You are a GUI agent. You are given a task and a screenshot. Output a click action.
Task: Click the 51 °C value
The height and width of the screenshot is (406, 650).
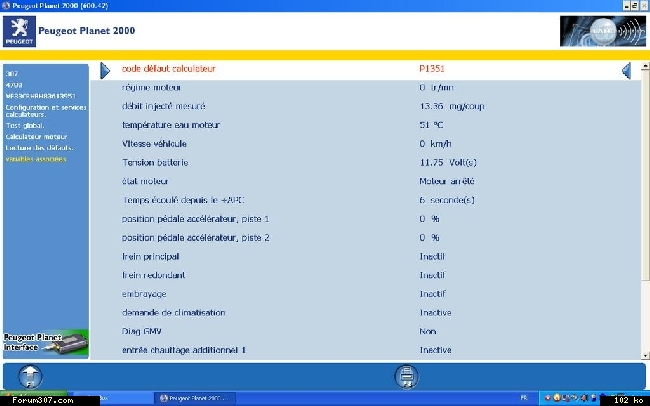point(431,125)
